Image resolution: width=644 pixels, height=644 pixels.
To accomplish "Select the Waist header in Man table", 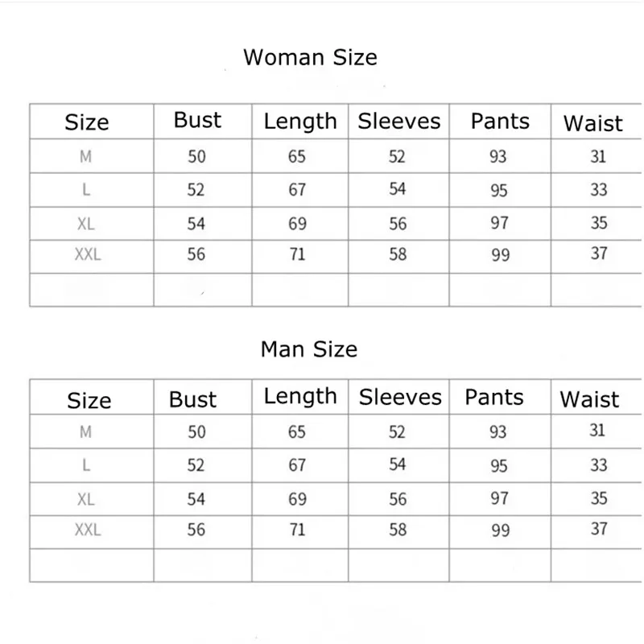I will [x=589, y=399].
